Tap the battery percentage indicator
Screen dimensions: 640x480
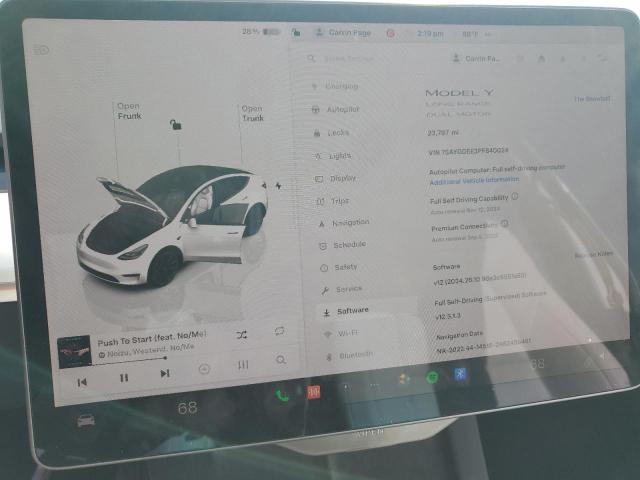pos(261,31)
